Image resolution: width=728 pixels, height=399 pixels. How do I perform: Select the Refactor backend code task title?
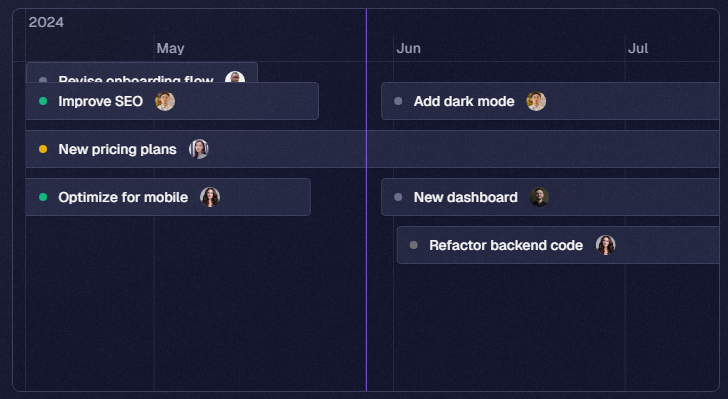(506, 245)
